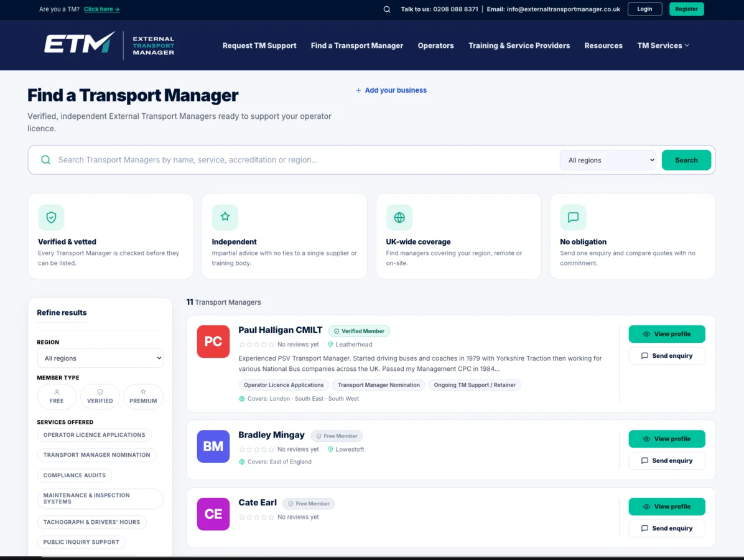
Task: Click the green Search button
Action: (686, 160)
